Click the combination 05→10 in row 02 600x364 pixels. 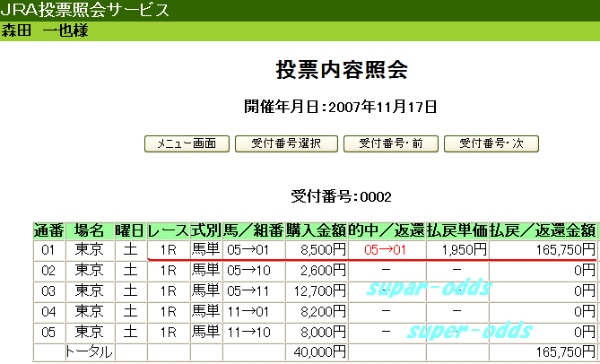(x=248, y=271)
